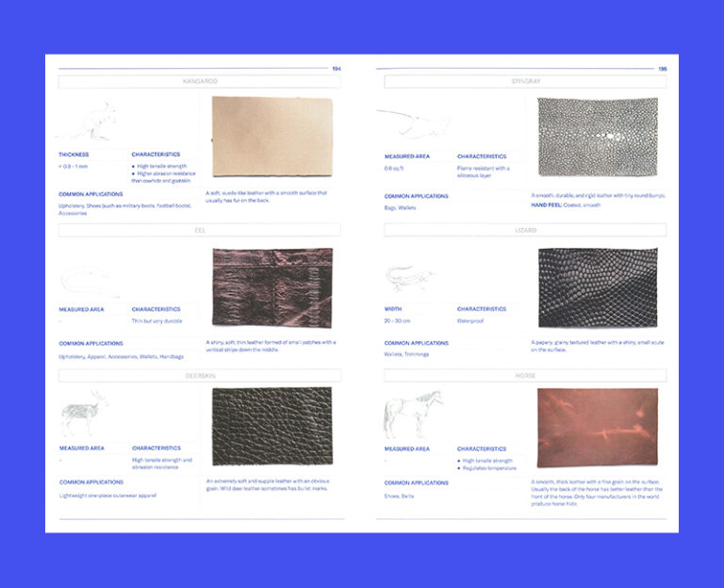Click the Stingray description about tiny round bumps
Viewport: 724px width, 588px height.
click(599, 196)
